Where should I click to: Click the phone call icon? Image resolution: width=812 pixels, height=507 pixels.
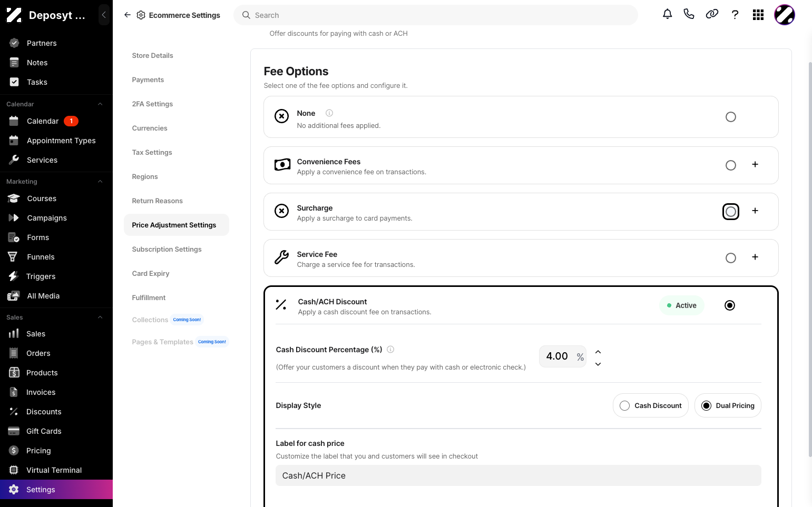pos(689,14)
